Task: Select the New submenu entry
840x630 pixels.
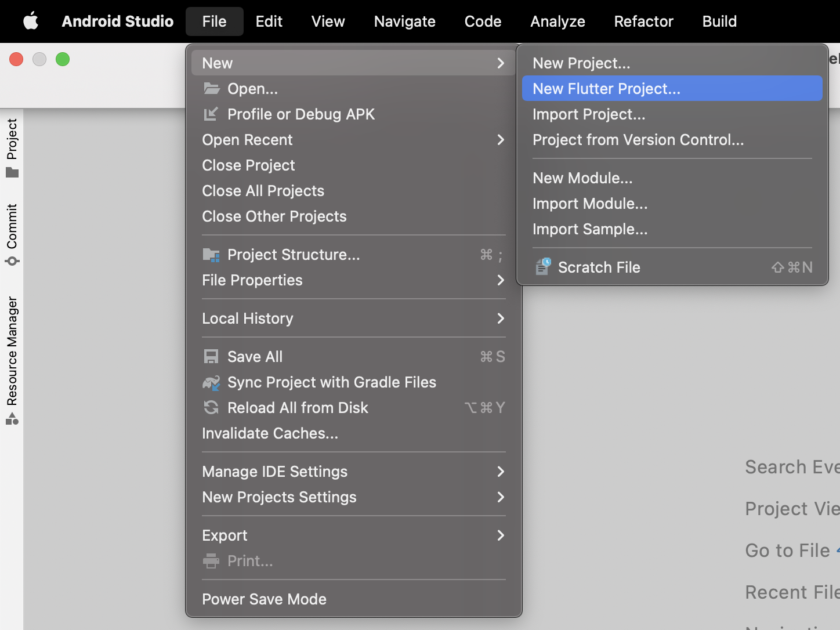Action: [353, 63]
